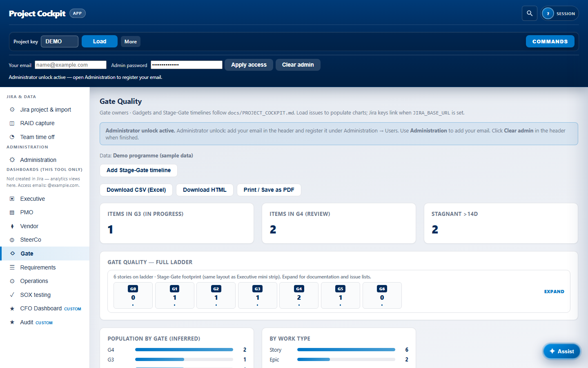Click the Vendor dashboard icon
The image size is (588, 368).
pos(12,226)
